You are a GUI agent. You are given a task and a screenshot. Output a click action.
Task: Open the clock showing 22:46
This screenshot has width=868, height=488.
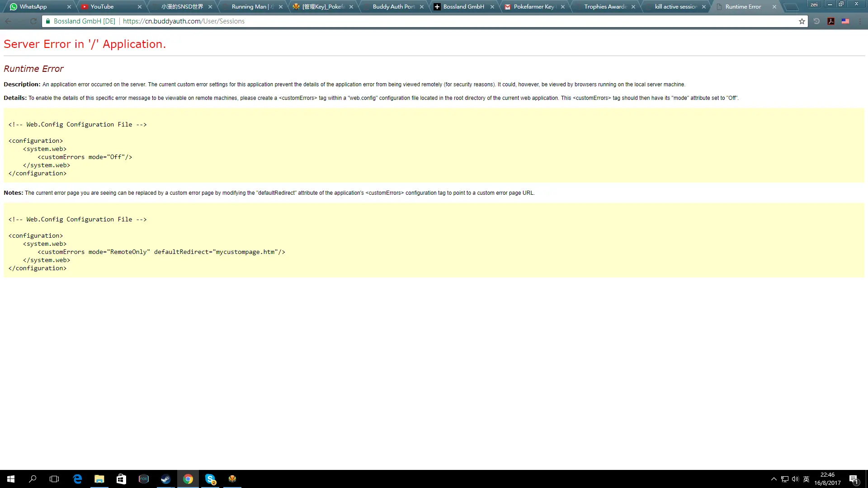(827, 479)
